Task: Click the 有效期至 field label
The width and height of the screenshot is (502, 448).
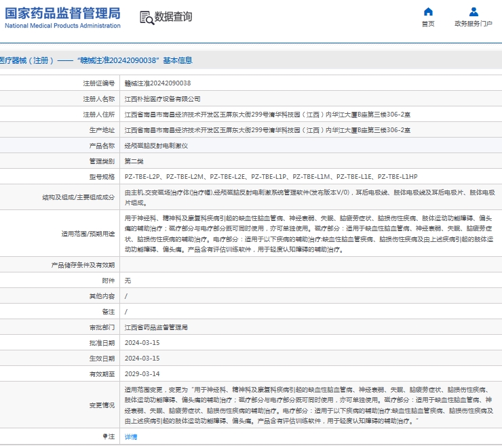Action: [102, 374]
